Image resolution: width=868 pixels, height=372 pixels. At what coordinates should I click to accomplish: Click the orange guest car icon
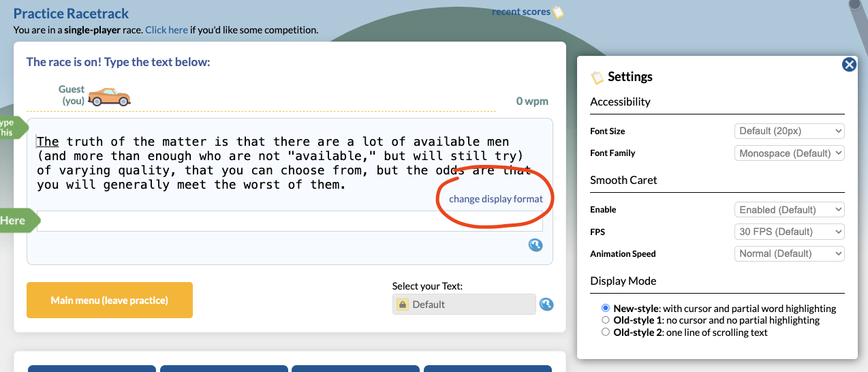click(109, 97)
